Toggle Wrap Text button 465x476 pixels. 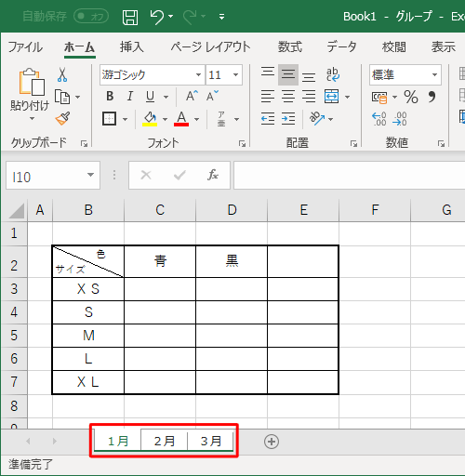click(333, 74)
